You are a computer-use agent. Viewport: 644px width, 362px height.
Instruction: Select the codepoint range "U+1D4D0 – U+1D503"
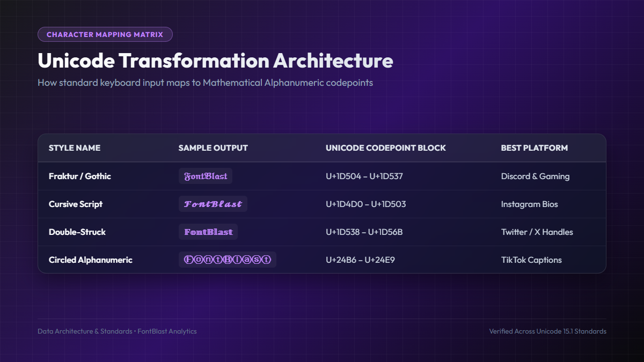(x=366, y=204)
